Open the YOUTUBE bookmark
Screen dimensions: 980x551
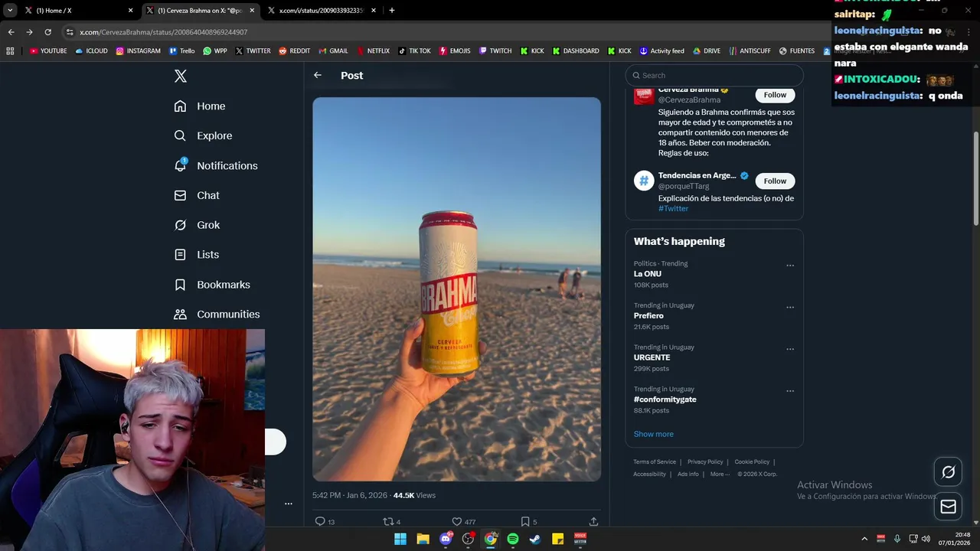pos(48,51)
